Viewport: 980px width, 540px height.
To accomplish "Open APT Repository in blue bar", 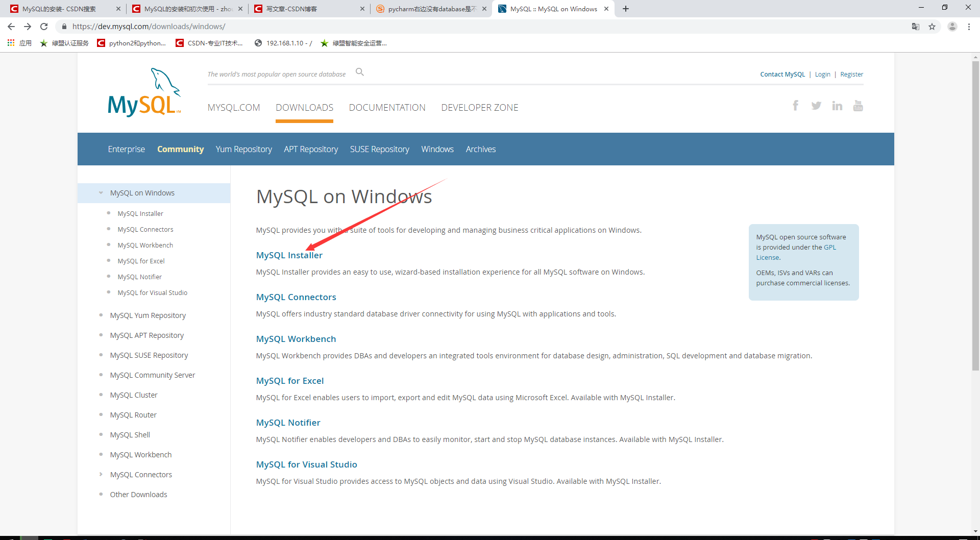I will click(311, 149).
